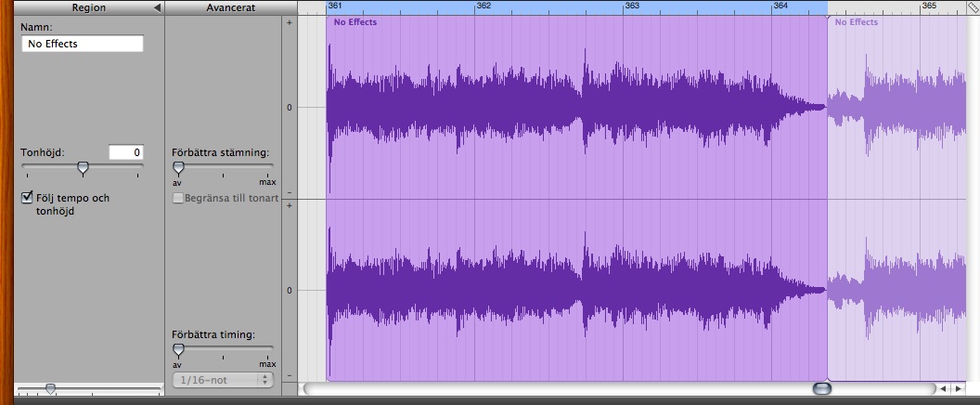980x405 pixels.
Task: Click the Namn label
Action: point(36,28)
